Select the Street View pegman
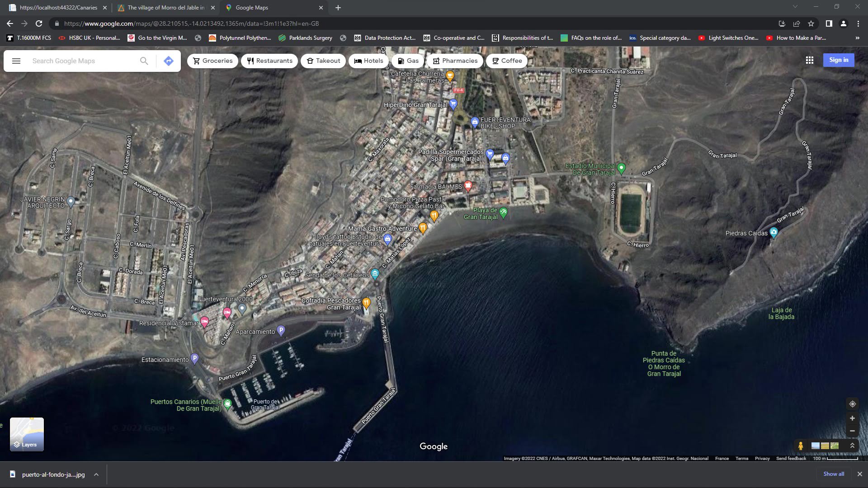Viewport: 868px width, 488px height. [x=801, y=446]
